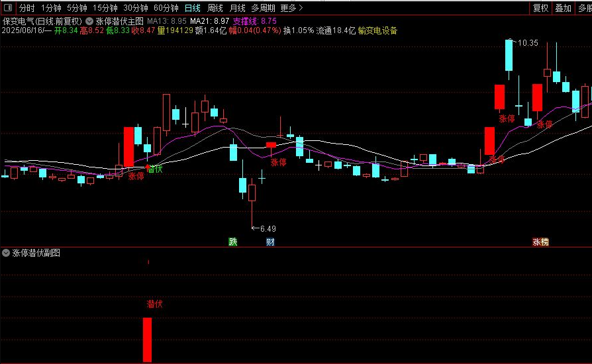Select the 5分钟 period tab
Screen dimensions: 592x364
click(77, 8)
